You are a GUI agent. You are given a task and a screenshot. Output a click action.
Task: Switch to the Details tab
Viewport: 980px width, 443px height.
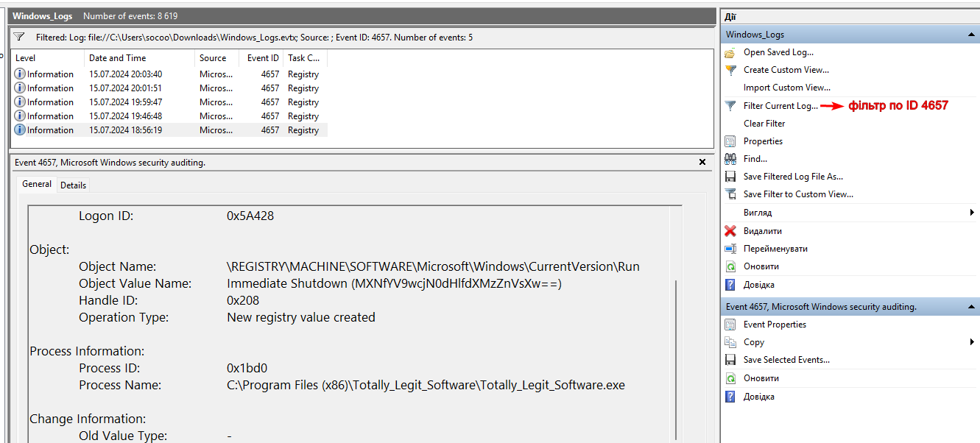click(x=73, y=185)
